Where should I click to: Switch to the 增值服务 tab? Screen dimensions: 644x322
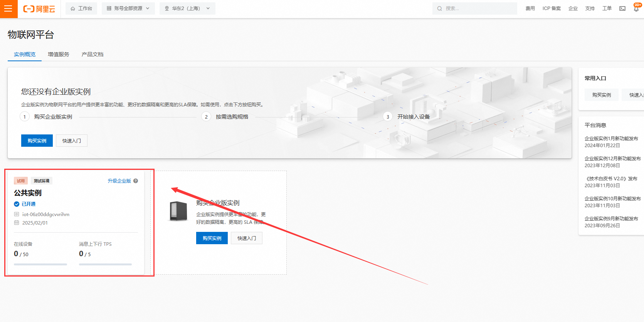tap(59, 54)
